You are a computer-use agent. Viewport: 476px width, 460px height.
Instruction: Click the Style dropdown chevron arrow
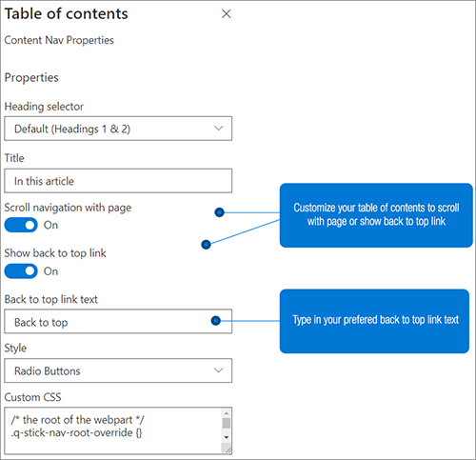[218, 370]
